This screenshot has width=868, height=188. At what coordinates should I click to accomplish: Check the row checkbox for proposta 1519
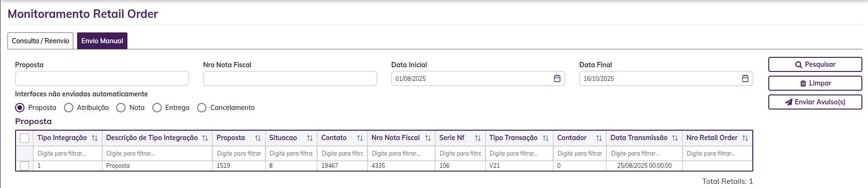tap(24, 166)
